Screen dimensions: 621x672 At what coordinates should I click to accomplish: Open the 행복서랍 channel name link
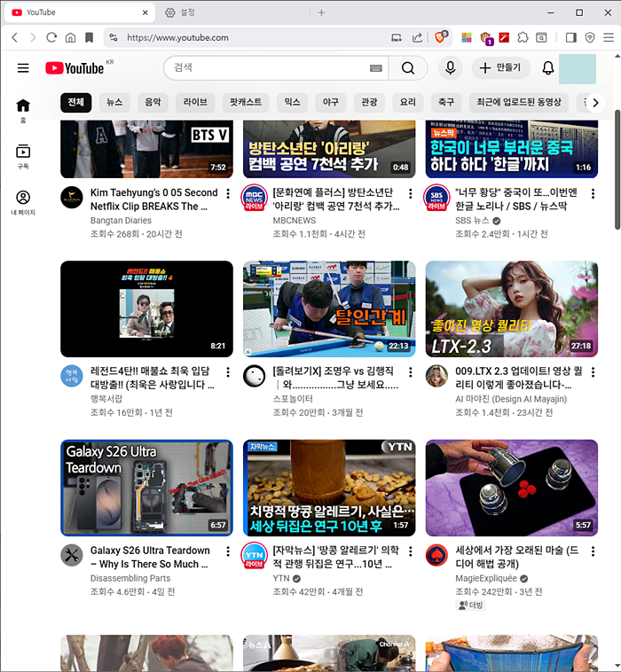106,399
